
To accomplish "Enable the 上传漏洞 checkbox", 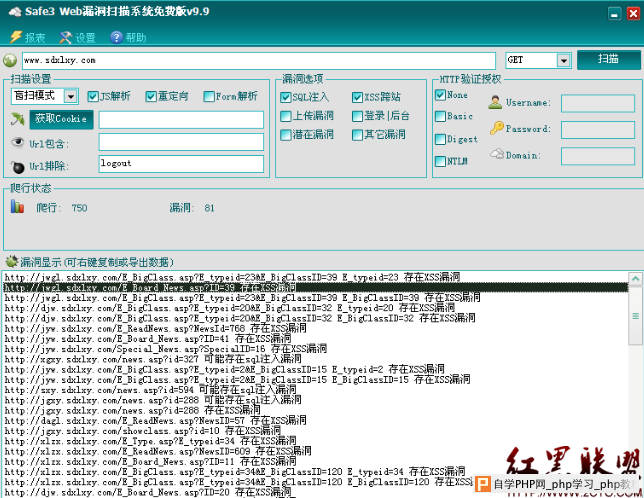I will (x=285, y=116).
